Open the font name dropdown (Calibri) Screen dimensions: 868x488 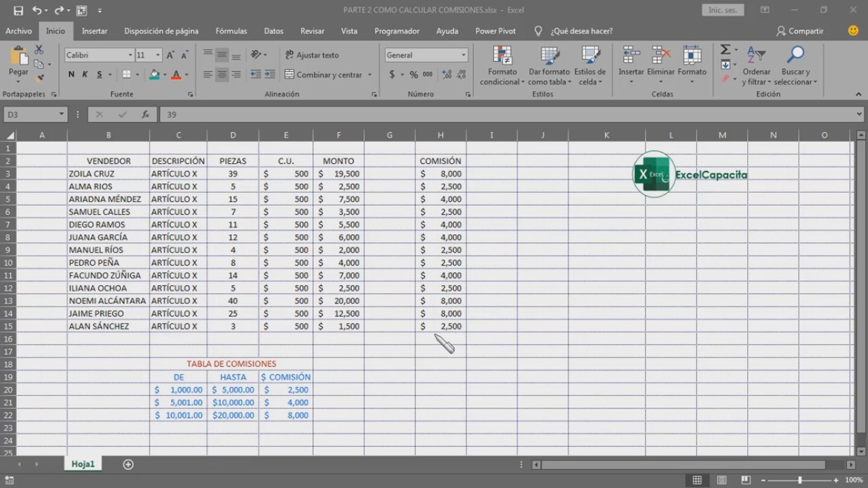(130, 55)
